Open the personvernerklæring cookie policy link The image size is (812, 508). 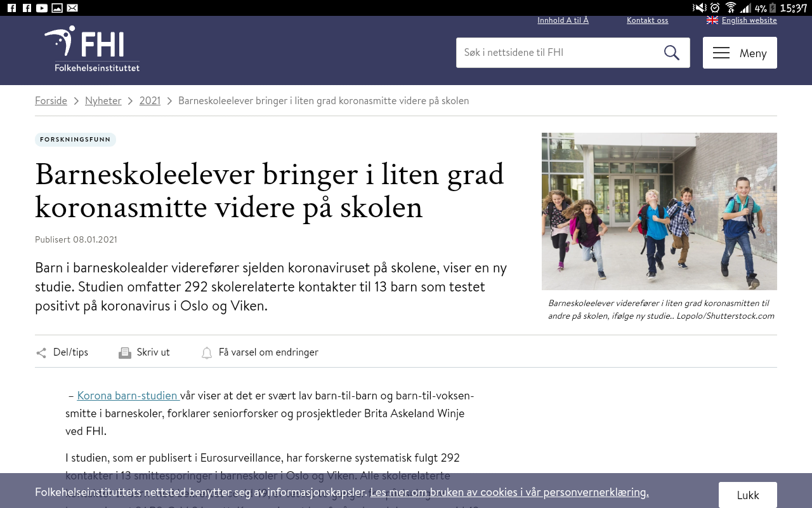point(509,492)
